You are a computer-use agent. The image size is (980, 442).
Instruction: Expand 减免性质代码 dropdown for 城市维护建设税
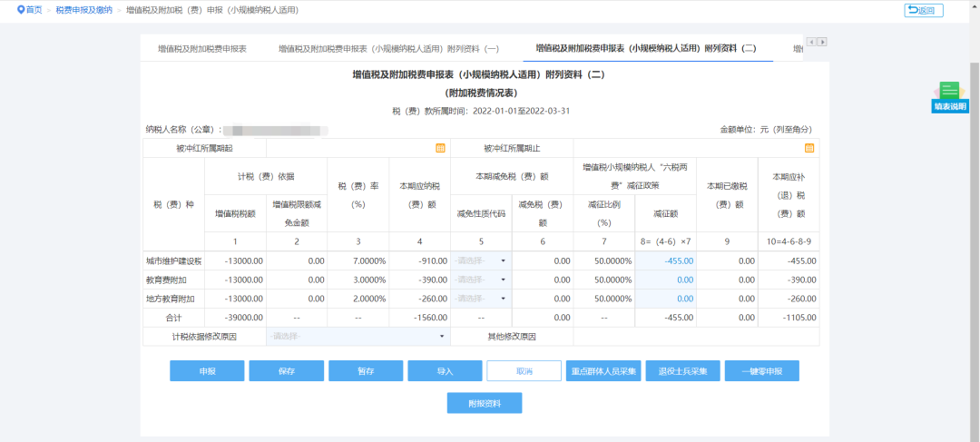click(x=480, y=260)
